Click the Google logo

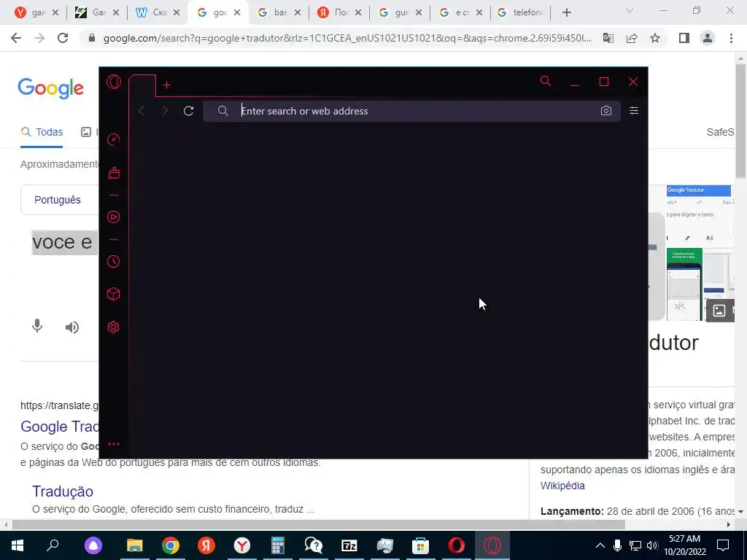[x=51, y=88]
